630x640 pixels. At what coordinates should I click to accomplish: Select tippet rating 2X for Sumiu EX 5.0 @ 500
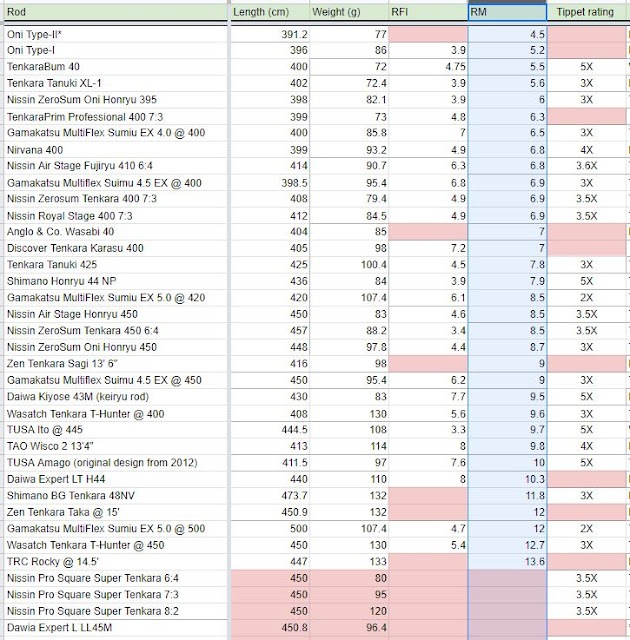click(586, 529)
